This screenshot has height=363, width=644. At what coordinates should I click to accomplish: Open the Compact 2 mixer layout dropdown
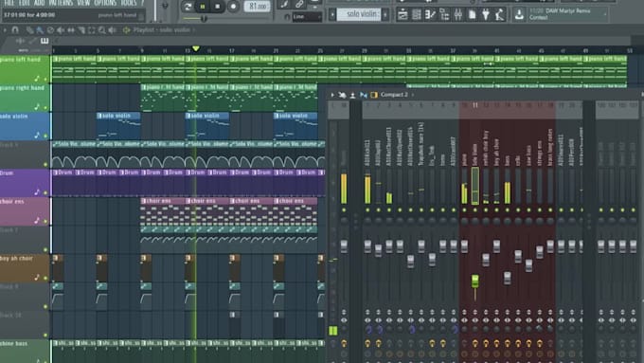394,95
